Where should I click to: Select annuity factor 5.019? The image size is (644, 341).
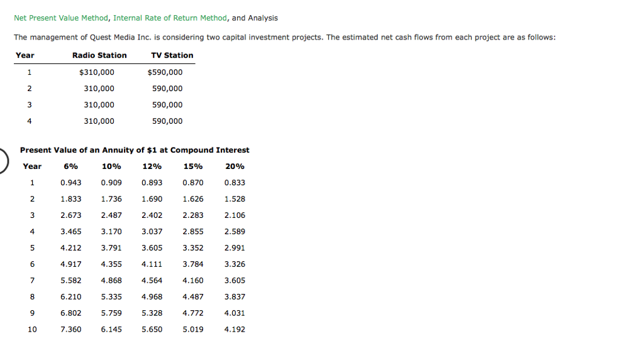(193, 330)
